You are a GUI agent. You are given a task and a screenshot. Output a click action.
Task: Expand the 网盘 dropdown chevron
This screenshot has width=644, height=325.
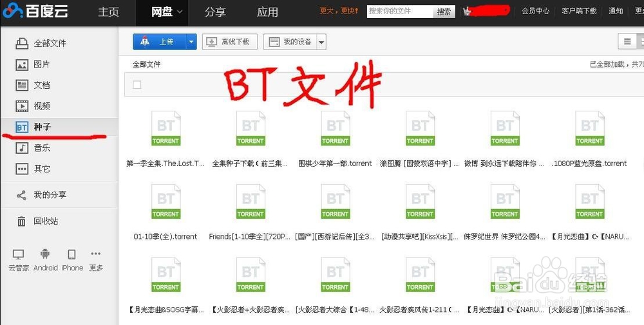tap(179, 12)
